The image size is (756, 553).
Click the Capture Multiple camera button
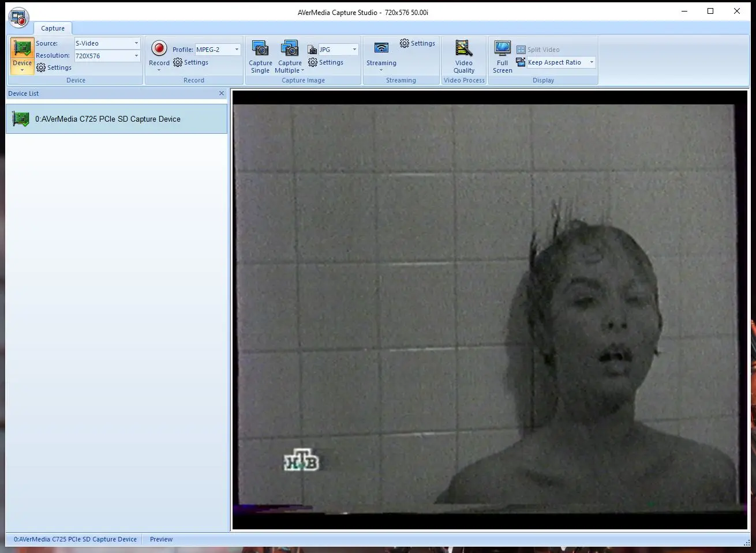[290, 57]
